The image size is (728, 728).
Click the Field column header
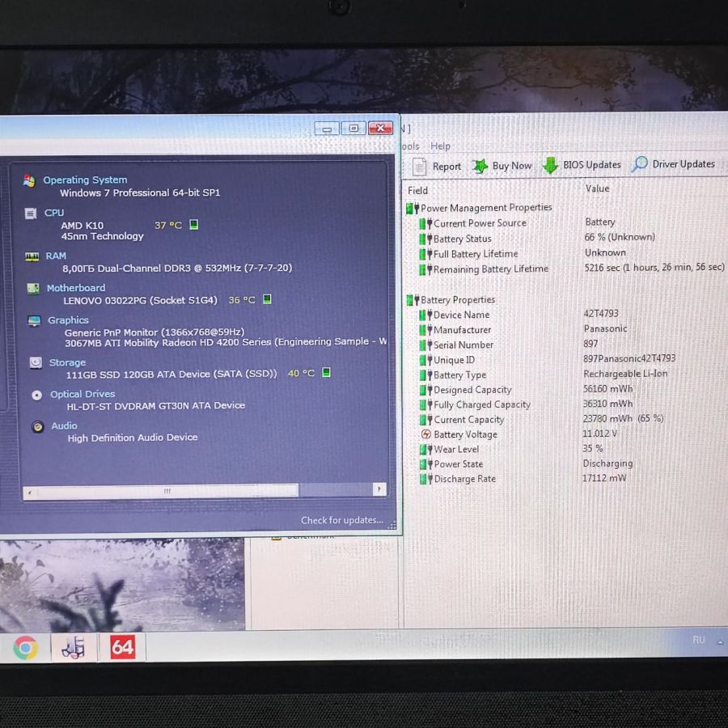point(417,190)
